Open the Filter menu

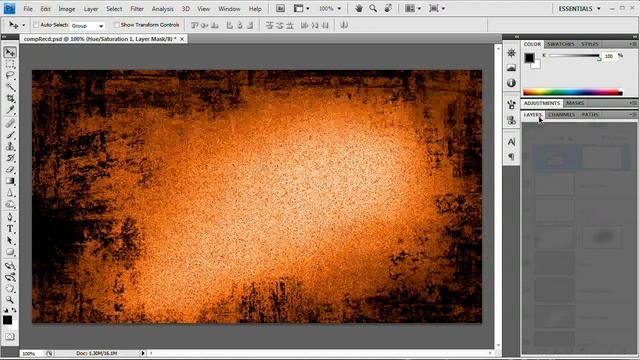(x=137, y=9)
